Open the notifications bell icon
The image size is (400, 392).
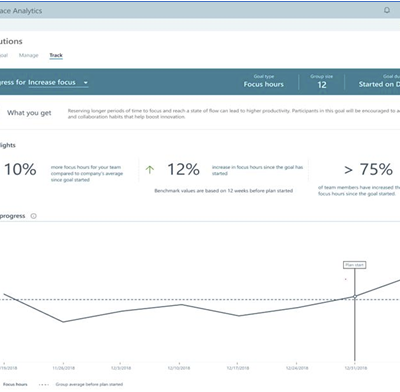(387, 10)
